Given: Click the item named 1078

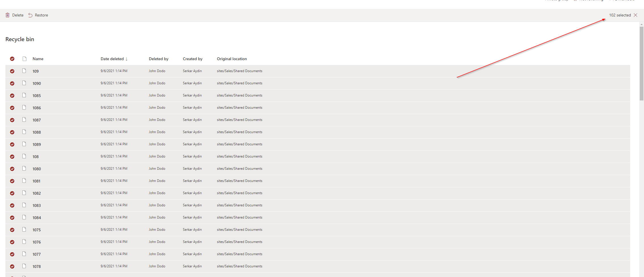Looking at the screenshot, I should click(x=37, y=266).
